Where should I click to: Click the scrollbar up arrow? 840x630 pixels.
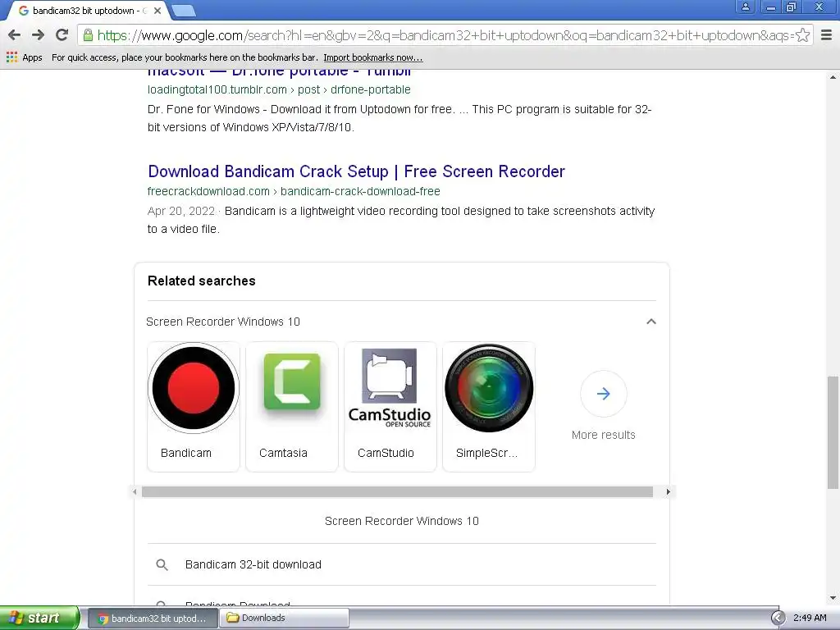click(x=832, y=78)
